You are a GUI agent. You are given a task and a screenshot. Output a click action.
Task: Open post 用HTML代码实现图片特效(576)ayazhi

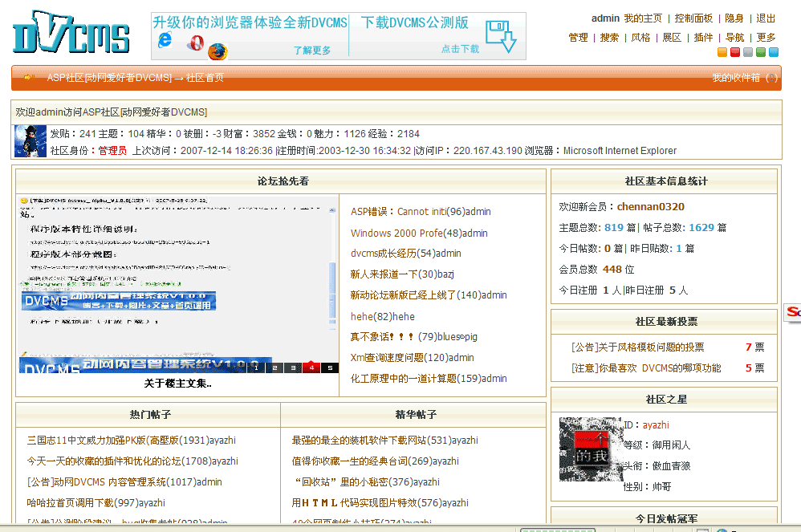click(380, 503)
